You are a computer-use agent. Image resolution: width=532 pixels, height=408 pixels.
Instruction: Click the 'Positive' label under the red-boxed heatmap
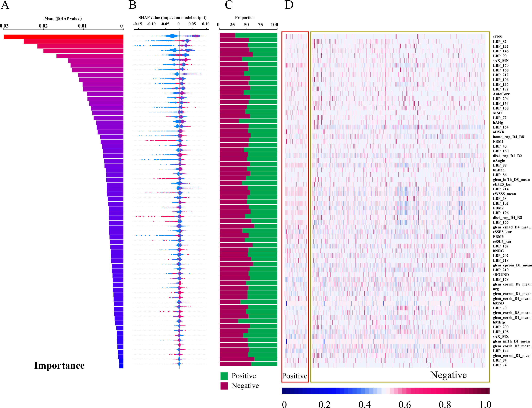[x=295, y=376]
